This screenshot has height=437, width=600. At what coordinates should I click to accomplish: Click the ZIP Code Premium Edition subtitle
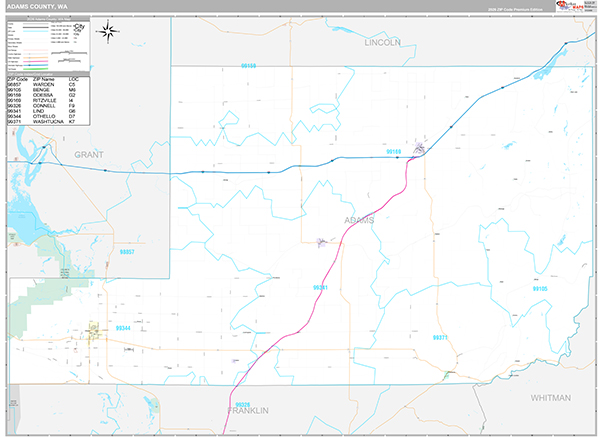pyautogui.click(x=515, y=10)
